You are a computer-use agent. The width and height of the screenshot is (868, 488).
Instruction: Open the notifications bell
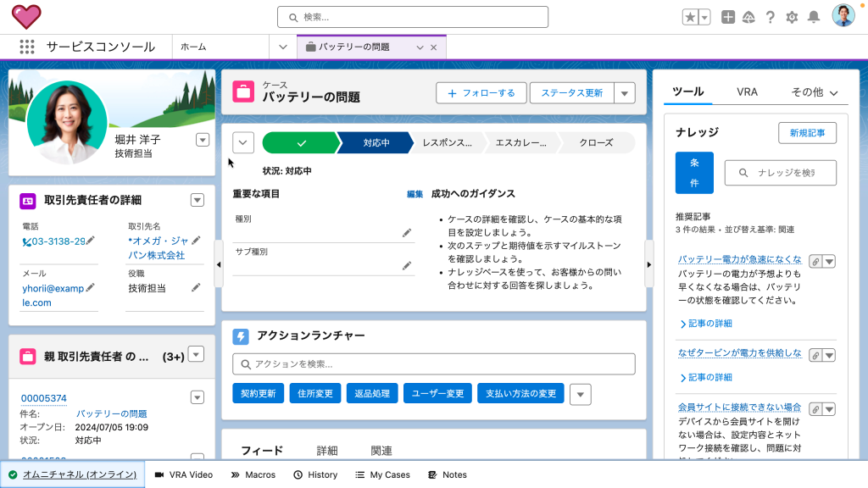813,17
